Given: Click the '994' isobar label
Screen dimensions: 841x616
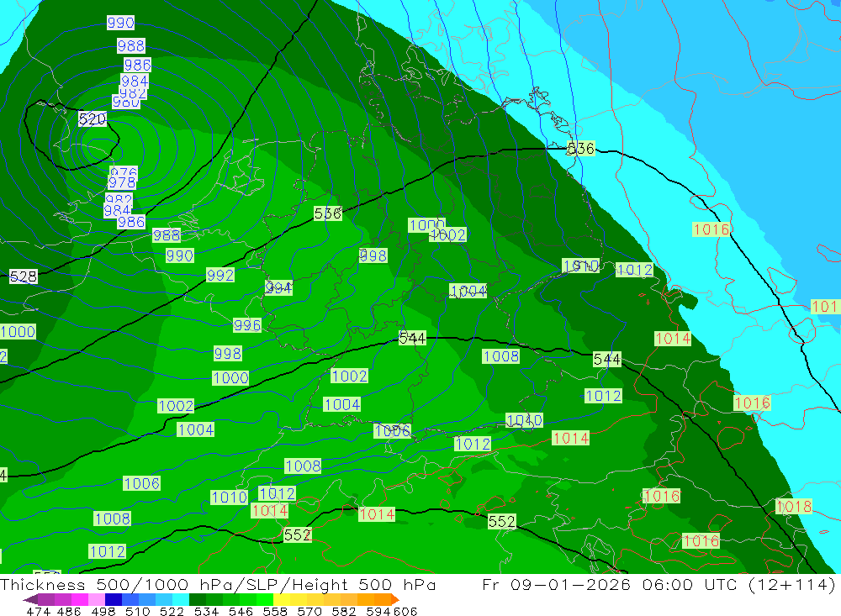Looking at the screenshot, I should pyautogui.click(x=278, y=288).
